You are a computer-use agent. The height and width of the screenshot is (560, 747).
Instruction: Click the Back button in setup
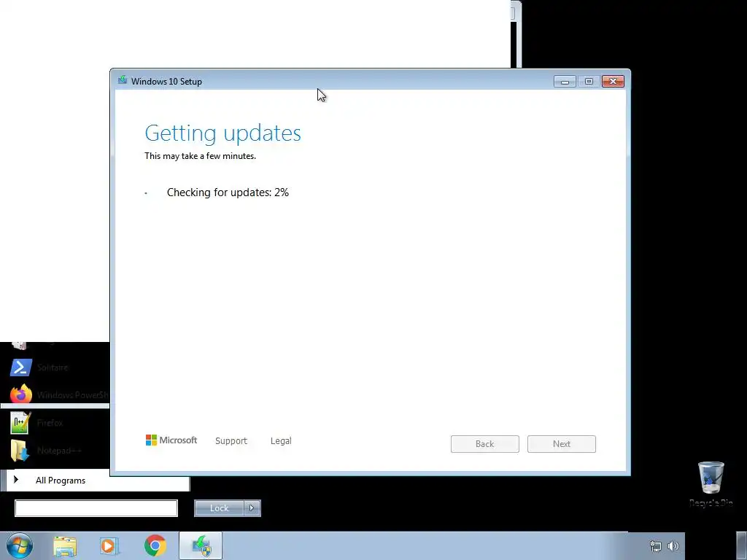coord(484,444)
